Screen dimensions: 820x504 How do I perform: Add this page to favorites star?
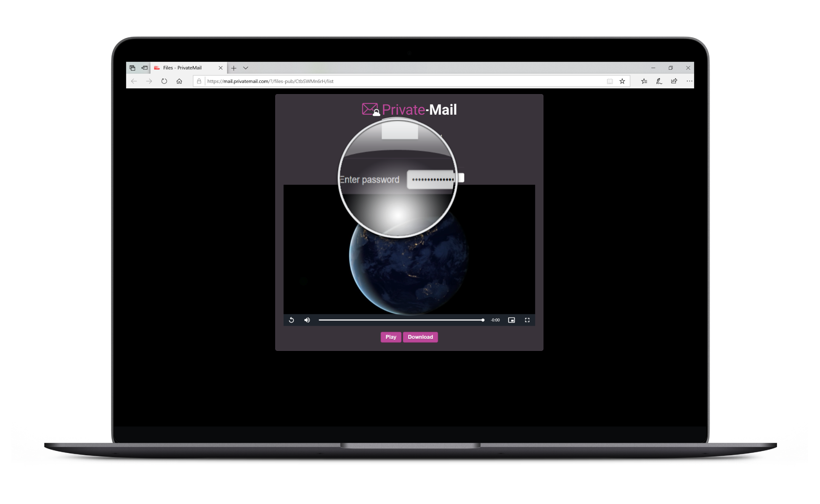point(622,81)
